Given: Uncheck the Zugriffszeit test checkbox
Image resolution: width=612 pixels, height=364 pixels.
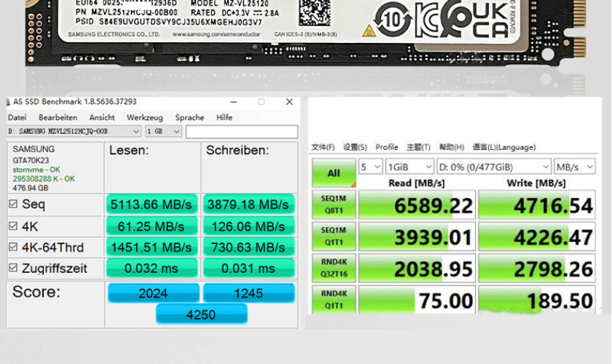Looking at the screenshot, I should pos(13,268).
